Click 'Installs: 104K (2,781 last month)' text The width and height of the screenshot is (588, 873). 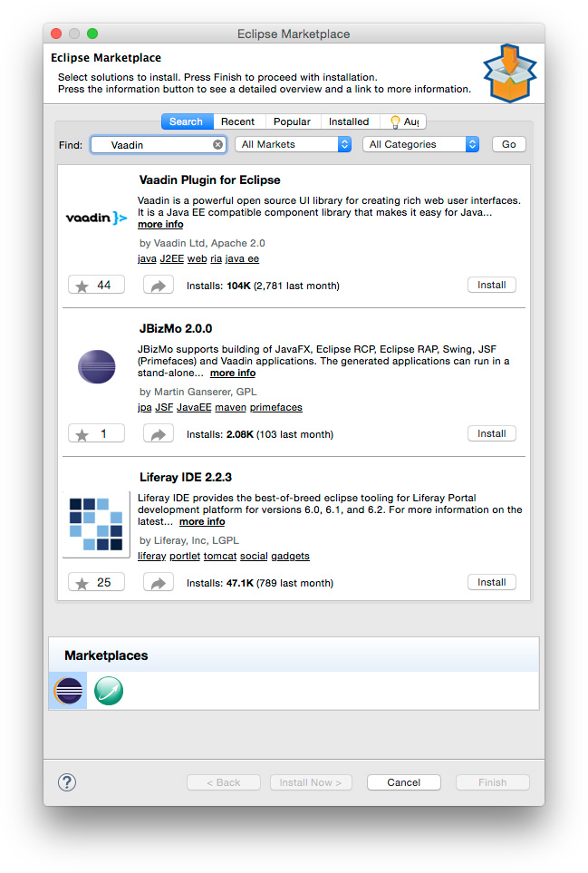(x=263, y=286)
